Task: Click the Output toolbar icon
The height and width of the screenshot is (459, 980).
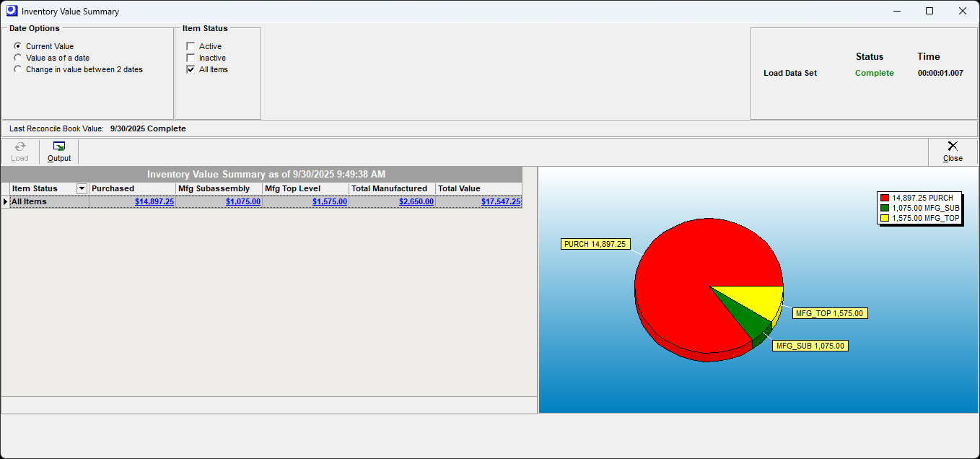Action: point(58,152)
